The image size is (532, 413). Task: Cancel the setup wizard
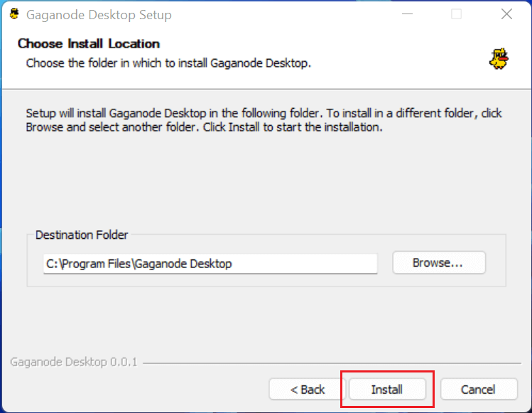[477, 389]
